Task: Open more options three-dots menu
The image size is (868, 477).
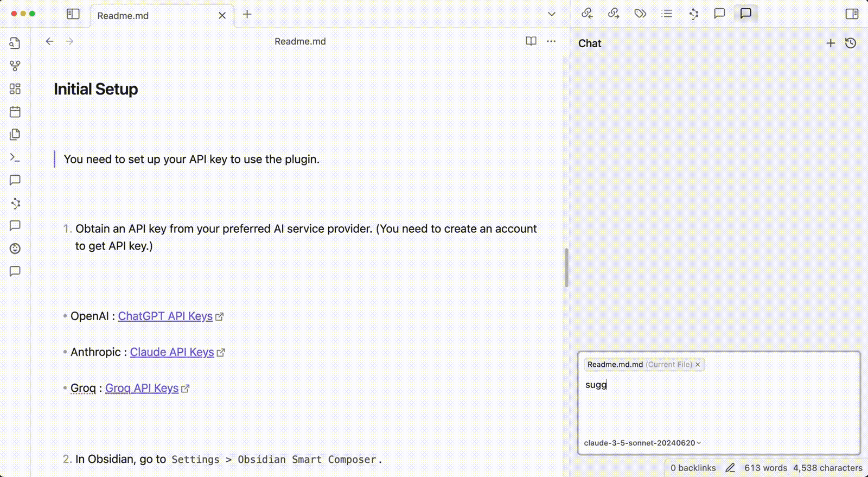Action: point(551,41)
